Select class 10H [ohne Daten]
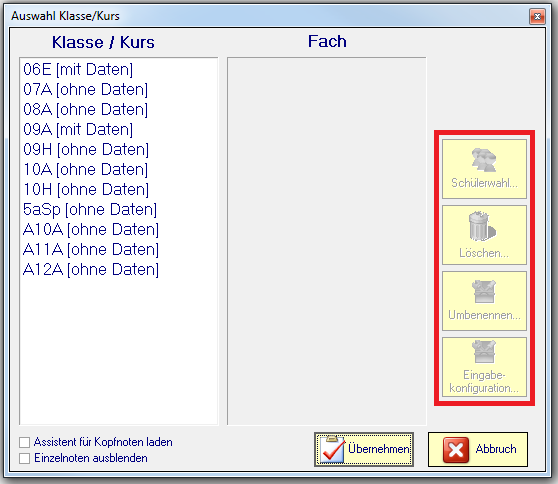Viewport: 558px width, 484px height. [x=86, y=189]
